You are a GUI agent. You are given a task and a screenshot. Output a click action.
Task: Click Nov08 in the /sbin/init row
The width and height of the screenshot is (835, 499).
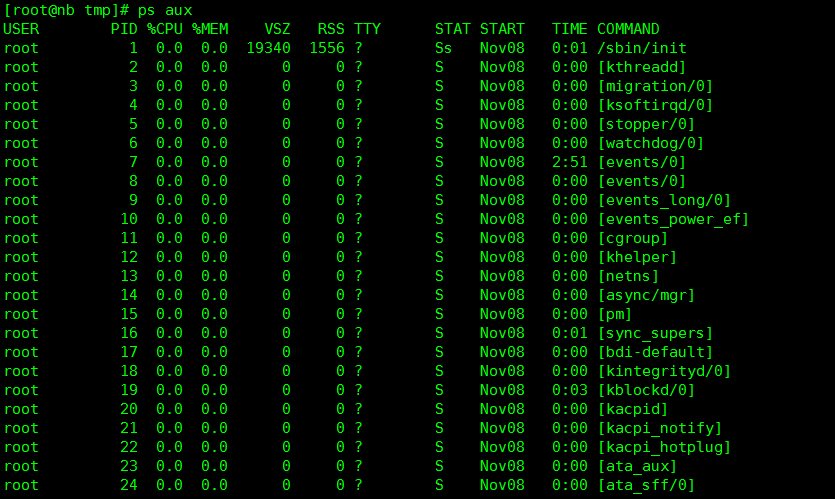tap(502, 48)
